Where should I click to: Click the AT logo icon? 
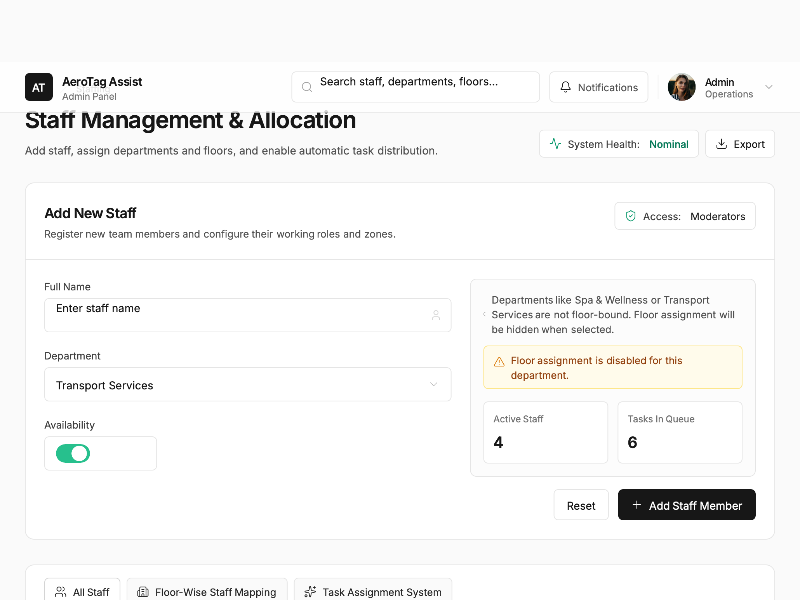click(x=38, y=87)
